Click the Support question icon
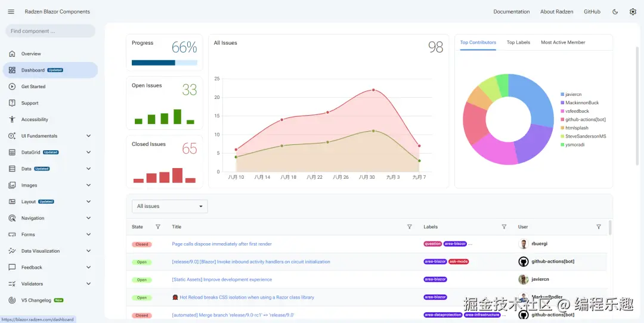 [x=13, y=103]
